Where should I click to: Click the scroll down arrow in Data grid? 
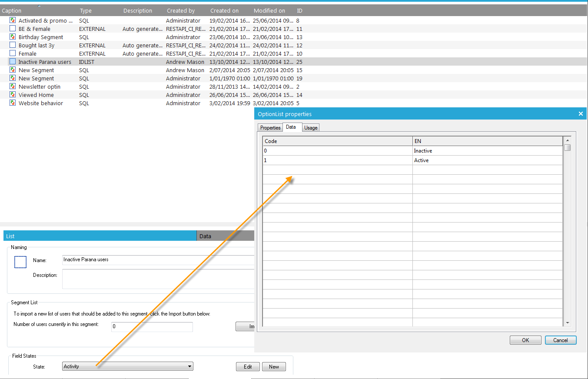[x=567, y=323]
